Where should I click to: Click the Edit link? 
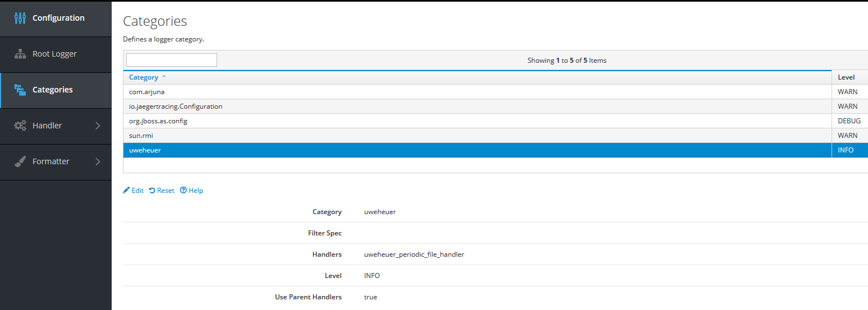pyautogui.click(x=137, y=191)
